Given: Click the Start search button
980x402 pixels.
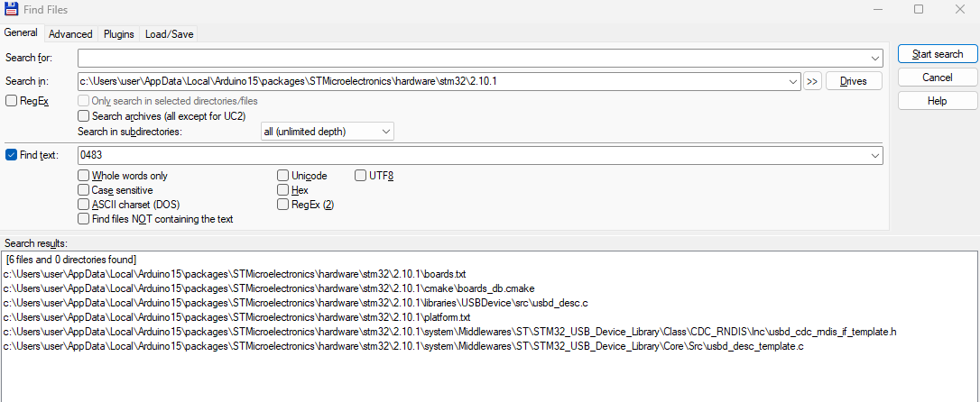Looking at the screenshot, I should (x=938, y=54).
